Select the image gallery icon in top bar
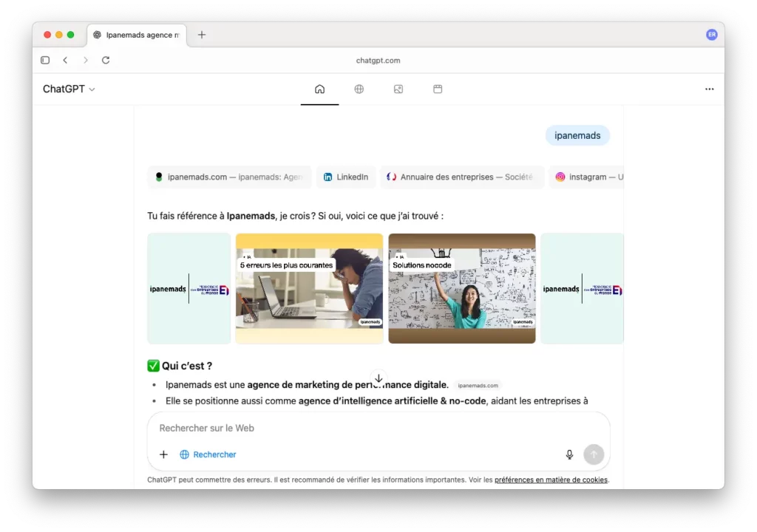This screenshot has width=757, height=532. (x=398, y=89)
